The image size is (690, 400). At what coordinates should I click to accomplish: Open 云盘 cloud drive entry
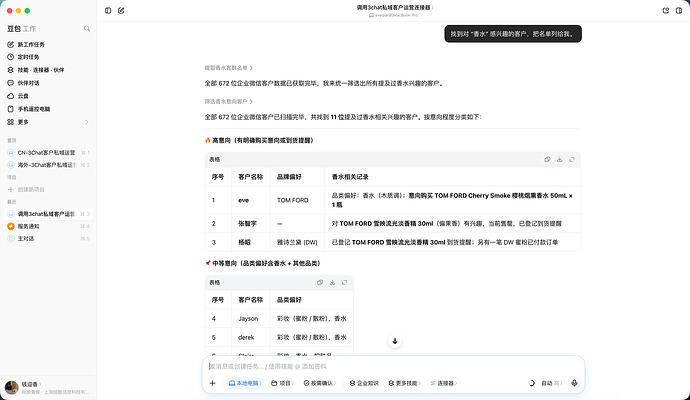click(23, 96)
